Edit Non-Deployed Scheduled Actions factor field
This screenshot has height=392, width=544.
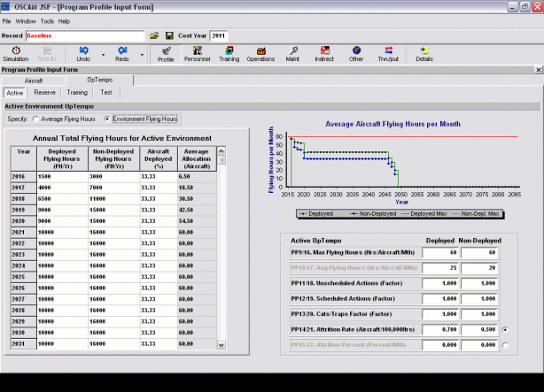pos(479,299)
